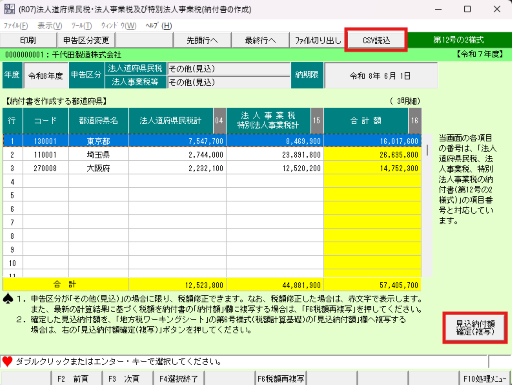Click the 7,547,700 tax amount cell
The image size is (512, 385).
tap(177, 141)
